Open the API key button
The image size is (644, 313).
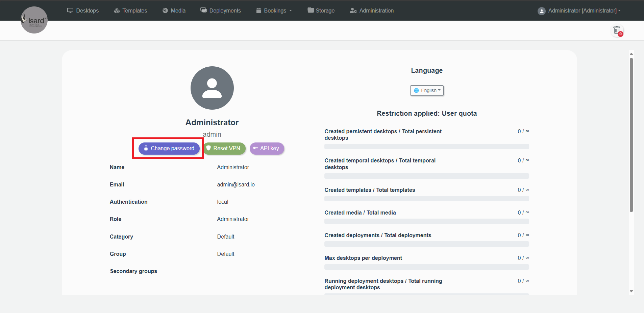coord(267,149)
